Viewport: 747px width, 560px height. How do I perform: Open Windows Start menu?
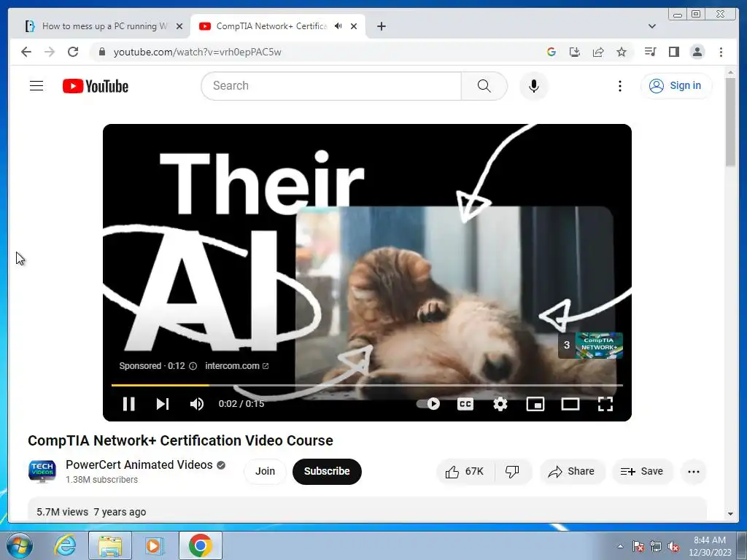click(19, 545)
